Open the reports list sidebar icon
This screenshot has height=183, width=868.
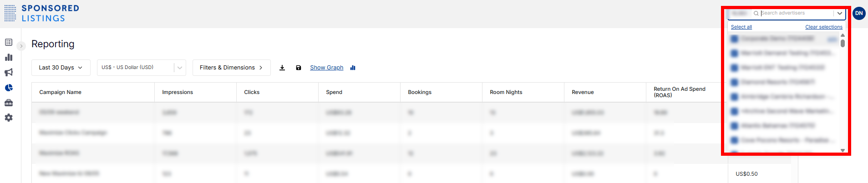coord(9,42)
